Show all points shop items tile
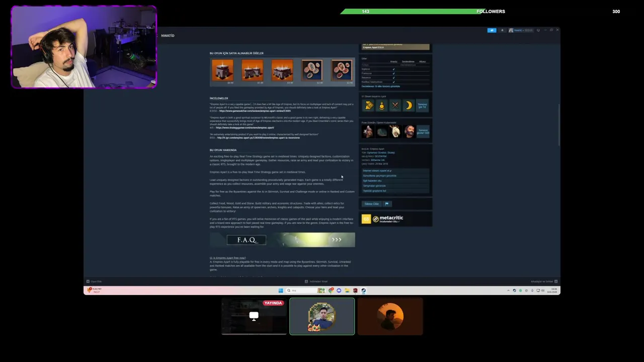Screen dimensions: 644x362 click(423, 132)
